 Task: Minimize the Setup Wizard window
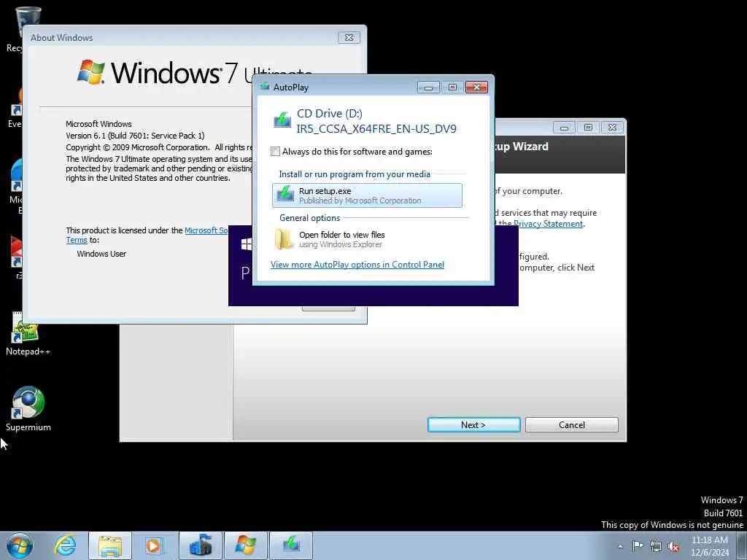[564, 128]
